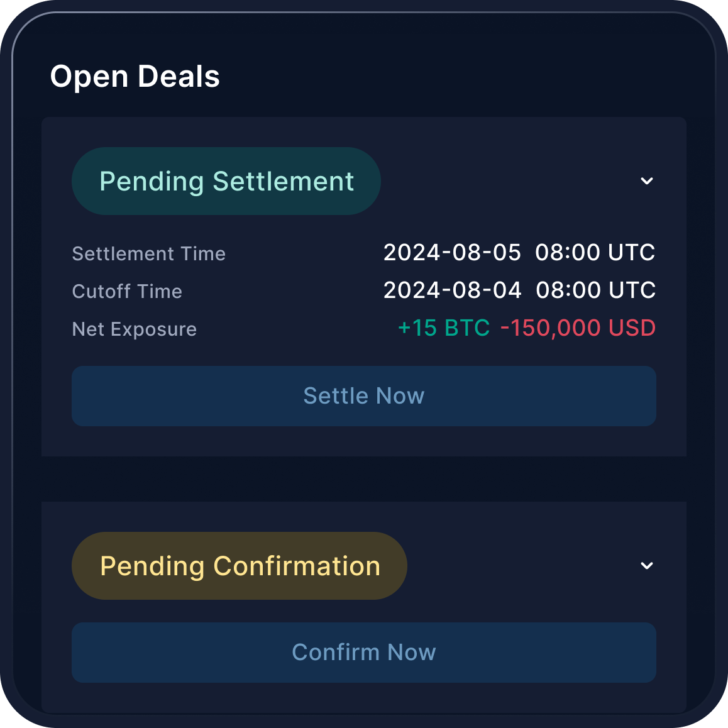Click the +15 BTC exposure value
728x728 pixels.
pos(443,328)
